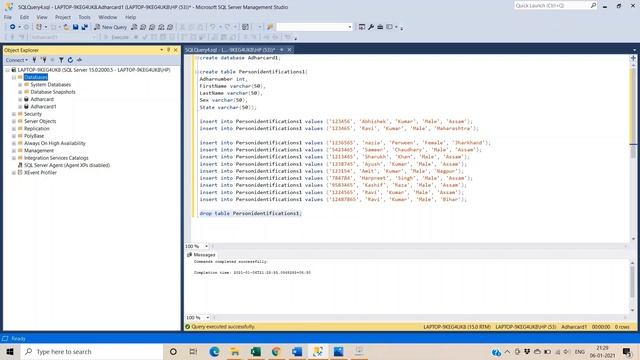This screenshot has height=360, width=640.
Task: Open Excel from the taskbar
Action: click(256, 351)
